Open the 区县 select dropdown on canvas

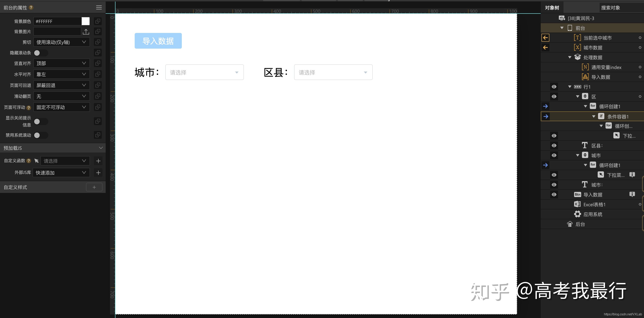pyautogui.click(x=333, y=72)
